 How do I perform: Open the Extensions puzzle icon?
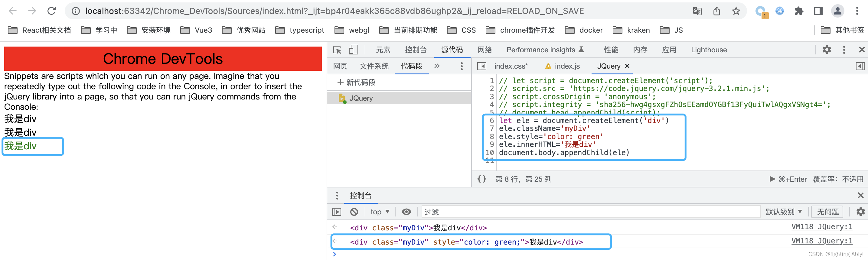[x=799, y=11]
